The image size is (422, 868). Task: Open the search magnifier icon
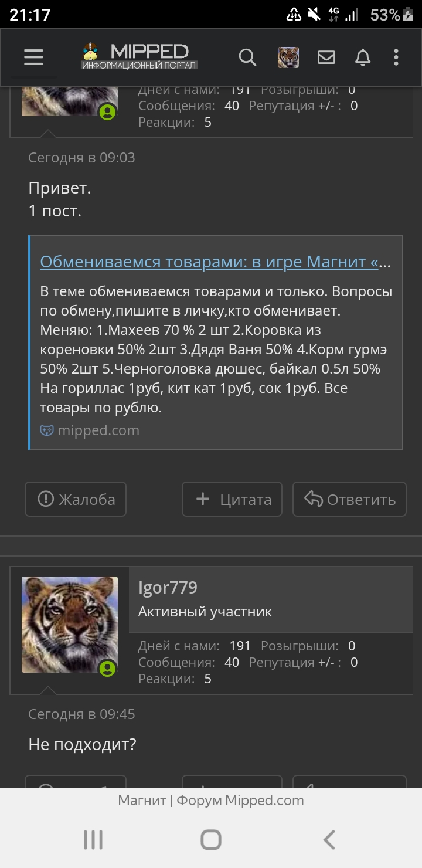(248, 57)
